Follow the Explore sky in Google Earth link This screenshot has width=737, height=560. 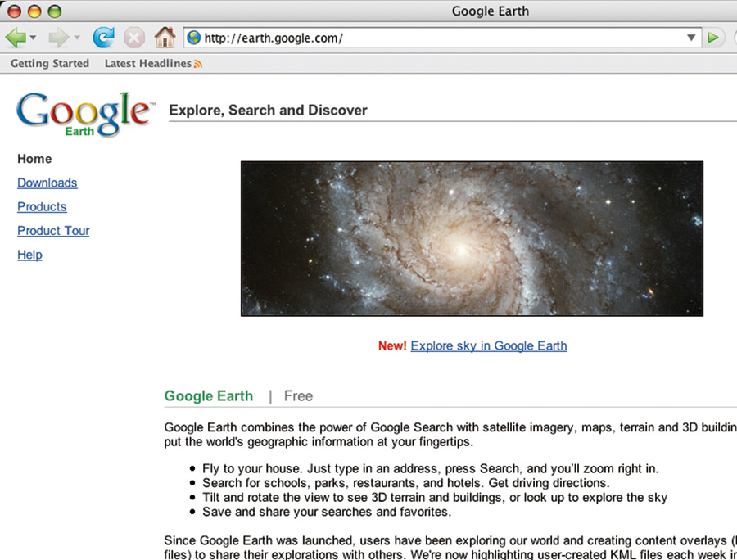point(489,345)
